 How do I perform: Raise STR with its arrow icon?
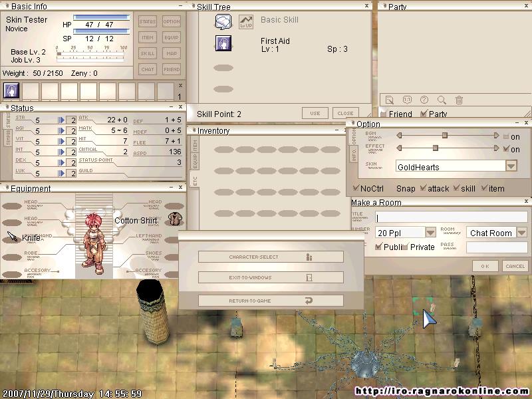pos(61,120)
